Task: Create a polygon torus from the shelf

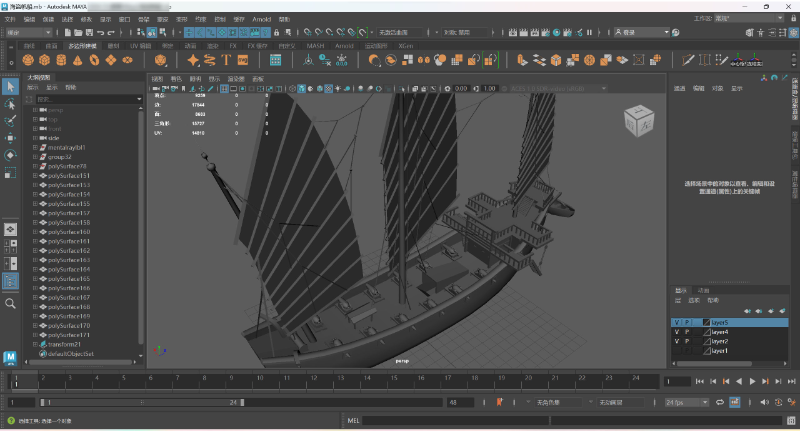Action: click(94, 60)
